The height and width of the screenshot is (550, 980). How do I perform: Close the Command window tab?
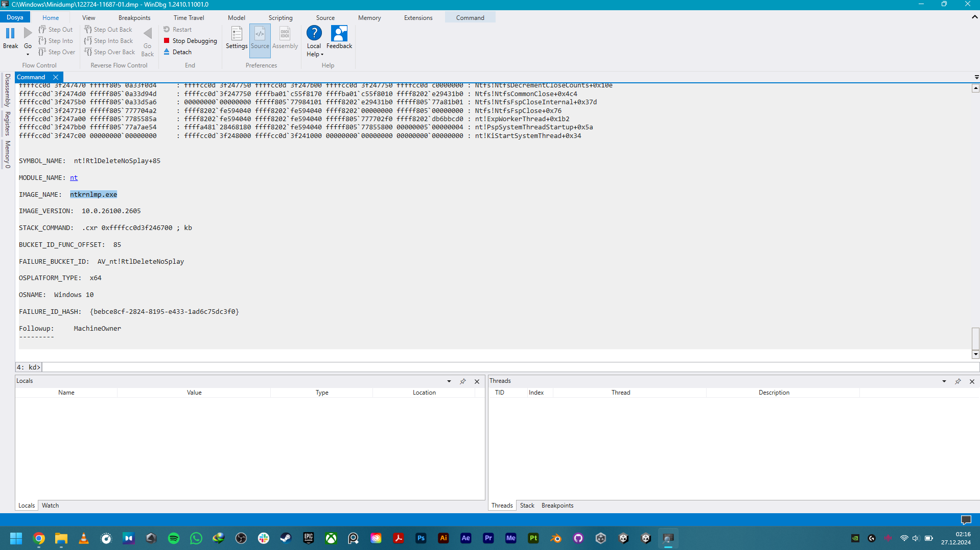click(56, 77)
